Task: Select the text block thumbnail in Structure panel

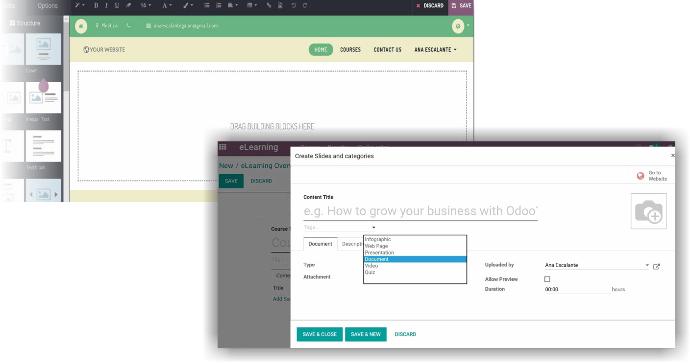Action: pos(43,146)
